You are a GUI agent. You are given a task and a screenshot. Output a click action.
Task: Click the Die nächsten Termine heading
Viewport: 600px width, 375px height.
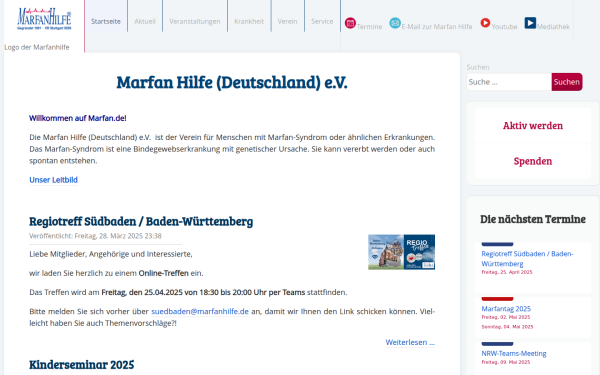click(533, 219)
